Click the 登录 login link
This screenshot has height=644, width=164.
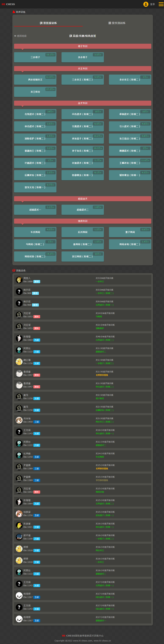tap(152, 4)
